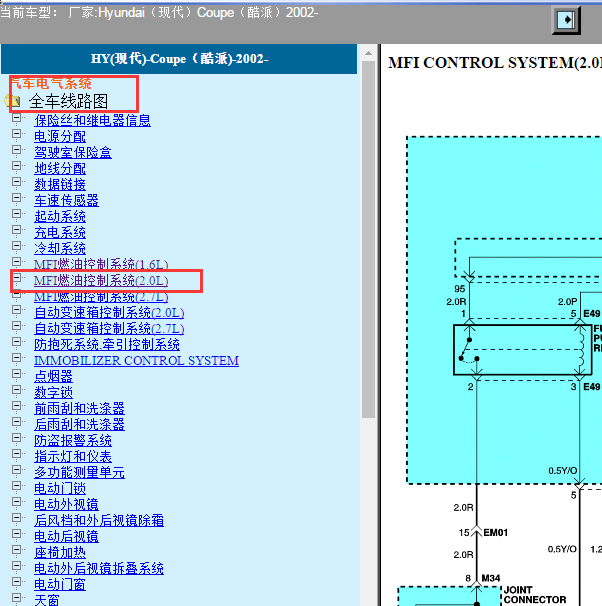Viewport: 602px width, 606px height.
Task: Open 座椅加热 link
Action: (x=60, y=553)
